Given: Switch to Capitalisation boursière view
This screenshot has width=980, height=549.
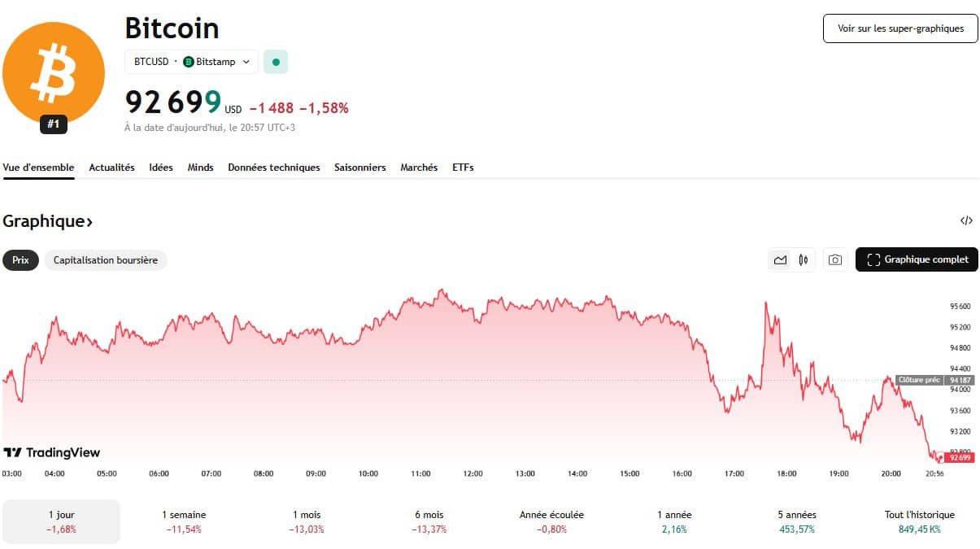Looking at the screenshot, I should coord(106,260).
